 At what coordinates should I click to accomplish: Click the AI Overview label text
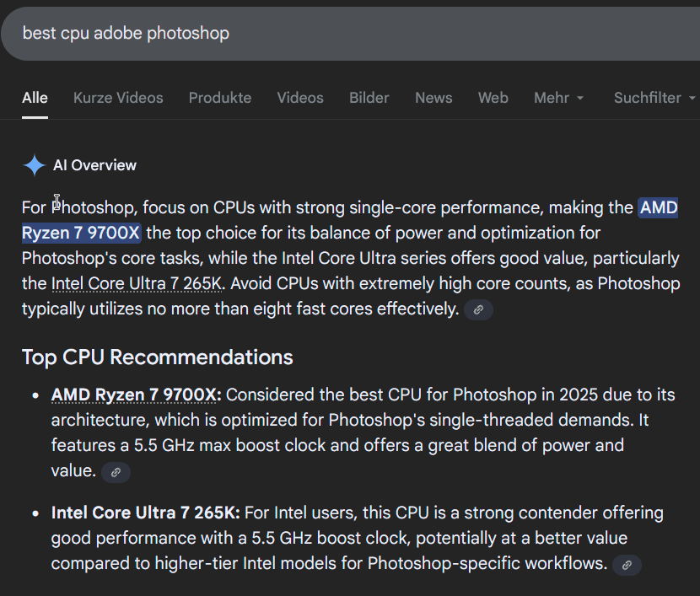click(x=94, y=165)
